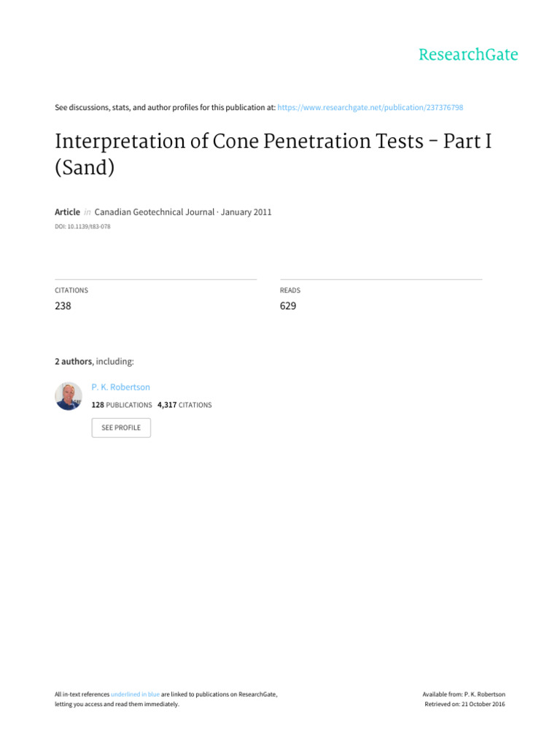560x747 pixels.
Task: Click the citation count 238
Action: (63, 306)
